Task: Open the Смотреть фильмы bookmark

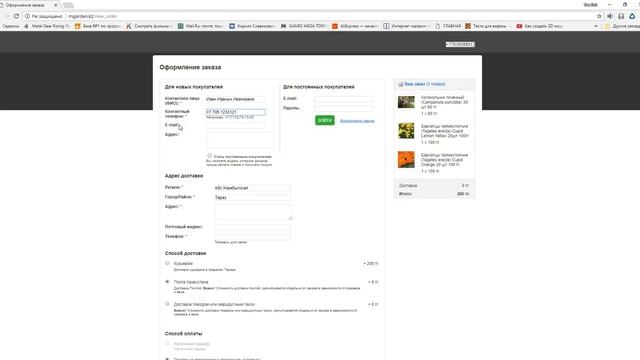Action: [149, 26]
